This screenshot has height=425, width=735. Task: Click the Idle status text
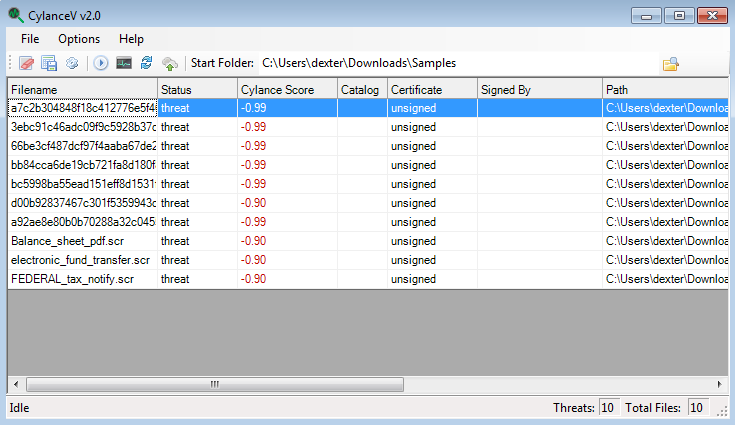19,408
